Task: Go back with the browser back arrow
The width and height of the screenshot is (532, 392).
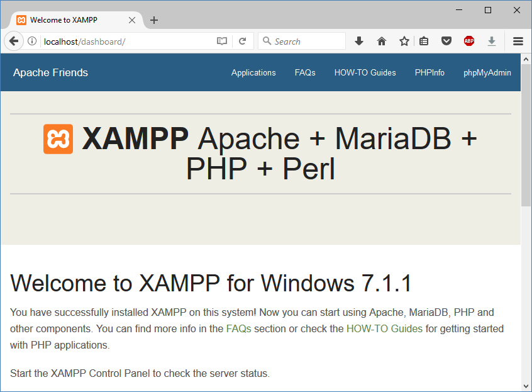Action: point(14,42)
